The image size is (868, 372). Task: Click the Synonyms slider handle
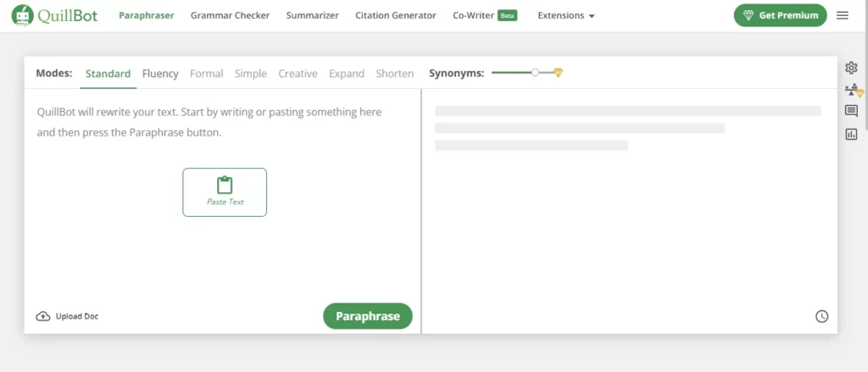click(535, 73)
